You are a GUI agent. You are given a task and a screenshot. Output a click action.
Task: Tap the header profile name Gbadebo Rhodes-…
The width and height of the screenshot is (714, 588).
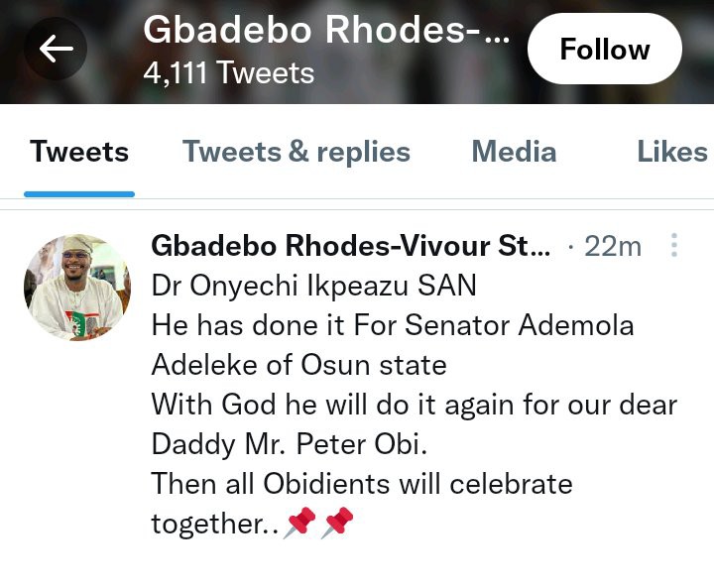pyautogui.click(x=326, y=30)
